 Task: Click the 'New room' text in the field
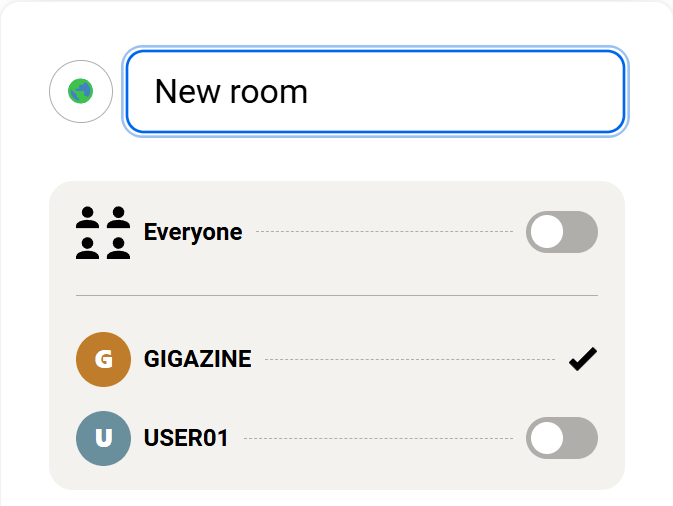tap(231, 92)
